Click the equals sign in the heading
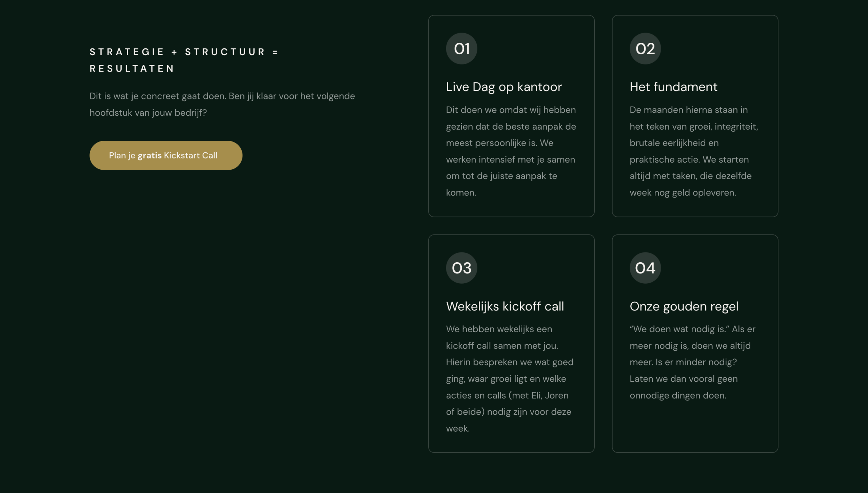Image resolution: width=868 pixels, height=493 pixels. 275,52
